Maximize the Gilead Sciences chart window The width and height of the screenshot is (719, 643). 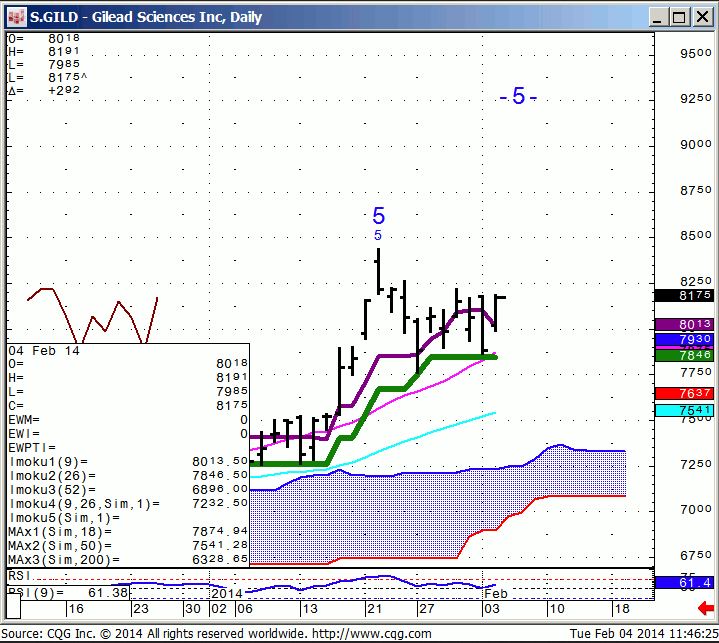click(680, 17)
